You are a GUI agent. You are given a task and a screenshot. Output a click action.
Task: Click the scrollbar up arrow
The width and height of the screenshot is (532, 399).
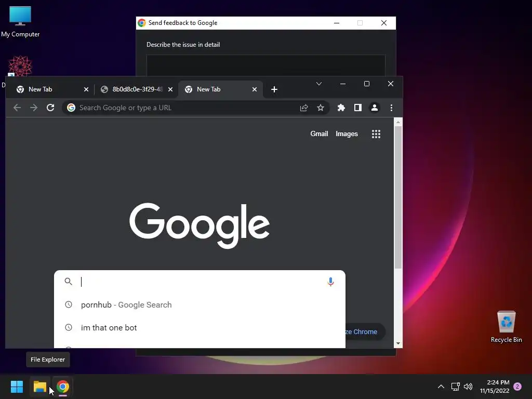(x=398, y=122)
